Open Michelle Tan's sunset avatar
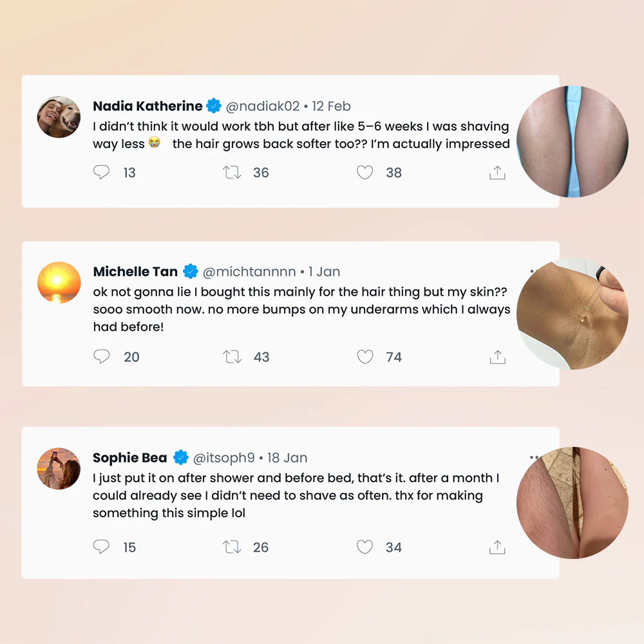Screen dimensions: 644x644 click(x=59, y=283)
